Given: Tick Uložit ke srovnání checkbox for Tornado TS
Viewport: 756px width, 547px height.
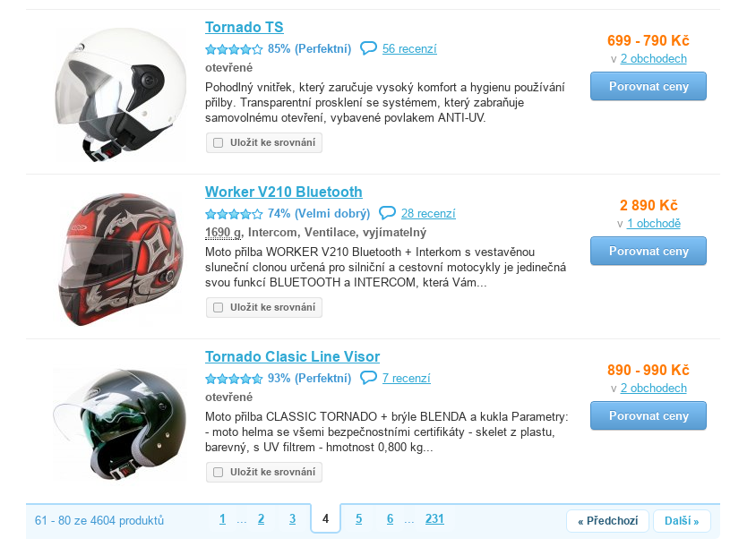Looking at the screenshot, I should [219, 142].
